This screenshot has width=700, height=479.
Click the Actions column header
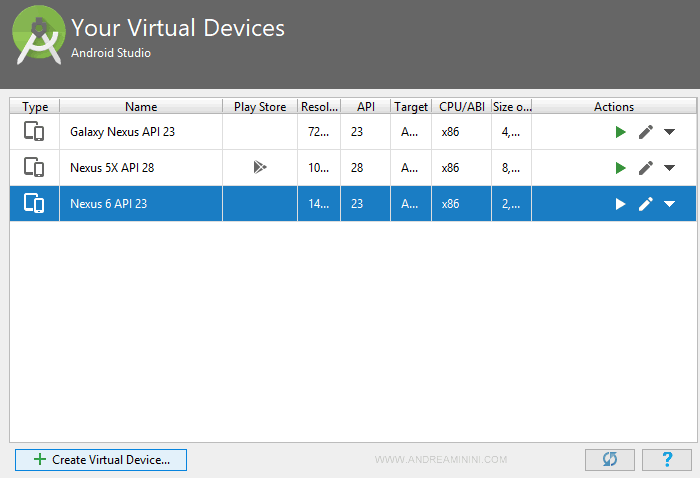pos(614,107)
